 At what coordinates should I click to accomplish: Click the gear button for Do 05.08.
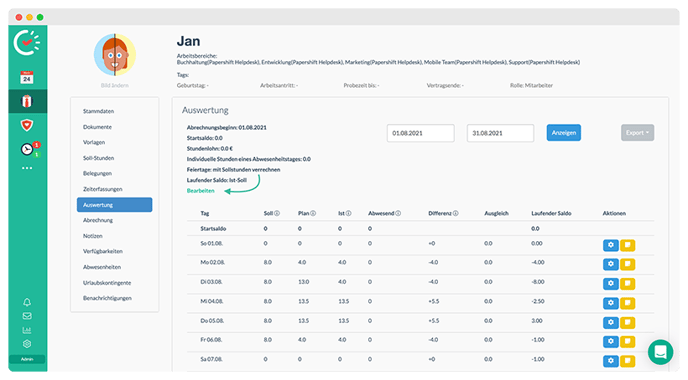point(611,323)
